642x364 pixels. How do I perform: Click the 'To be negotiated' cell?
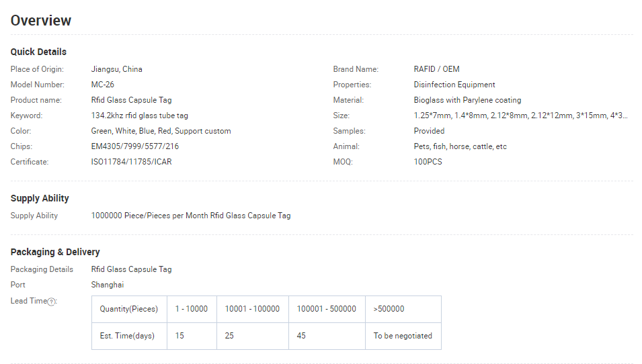(403, 336)
